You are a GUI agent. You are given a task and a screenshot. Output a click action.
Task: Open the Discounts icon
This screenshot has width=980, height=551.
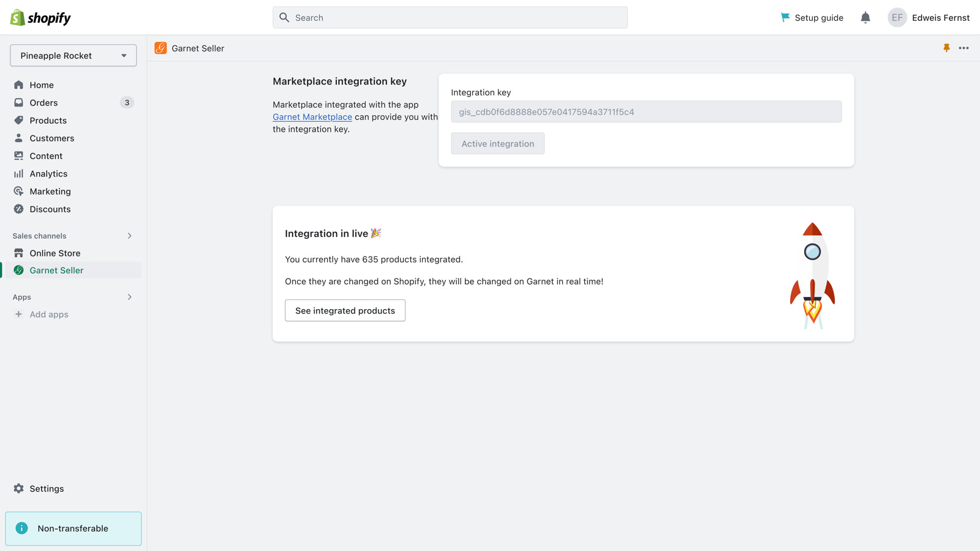click(x=19, y=209)
